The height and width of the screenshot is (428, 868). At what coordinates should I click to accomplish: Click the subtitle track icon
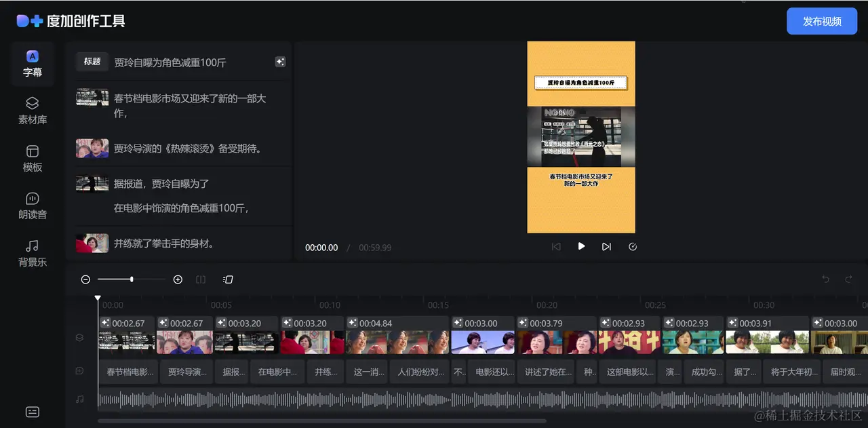pos(80,371)
